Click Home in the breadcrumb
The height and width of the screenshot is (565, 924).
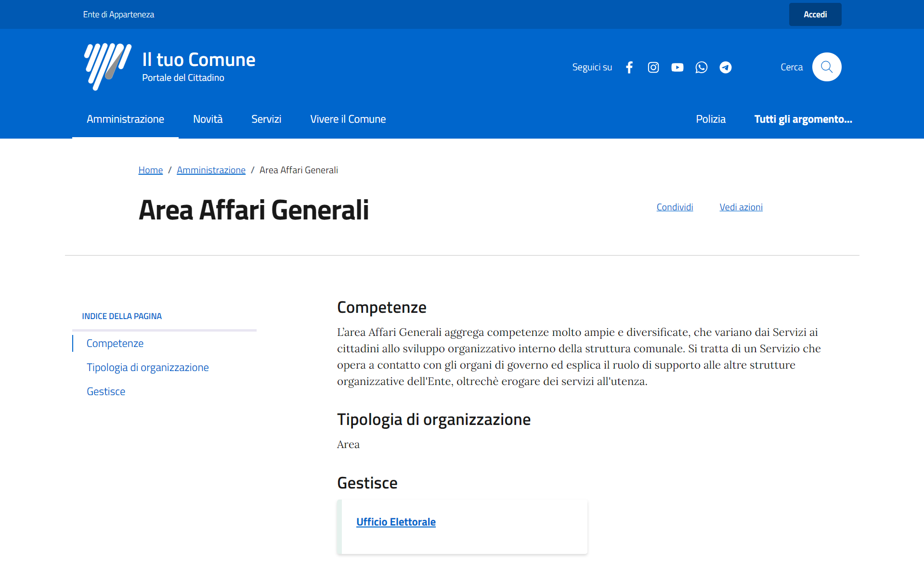(150, 170)
